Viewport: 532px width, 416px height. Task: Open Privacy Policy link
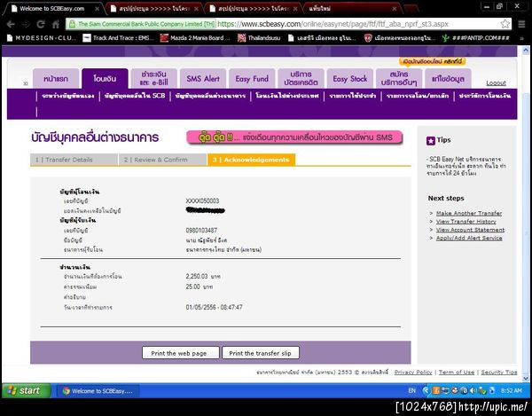(413, 373)
